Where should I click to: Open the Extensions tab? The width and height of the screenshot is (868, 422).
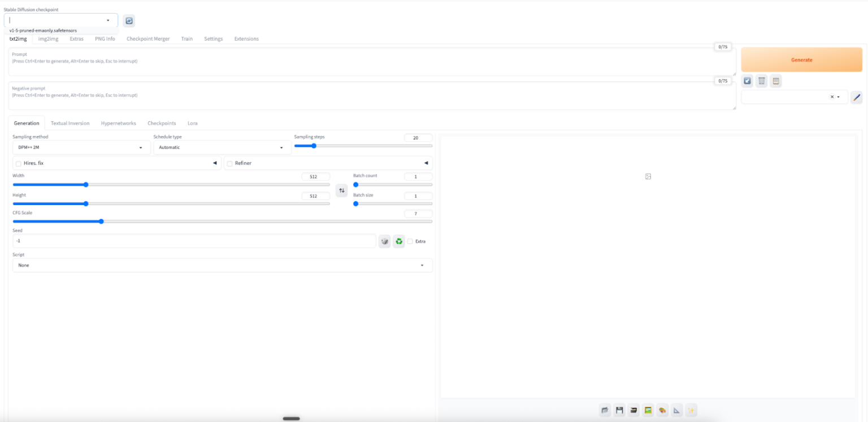tap(246, 39)
